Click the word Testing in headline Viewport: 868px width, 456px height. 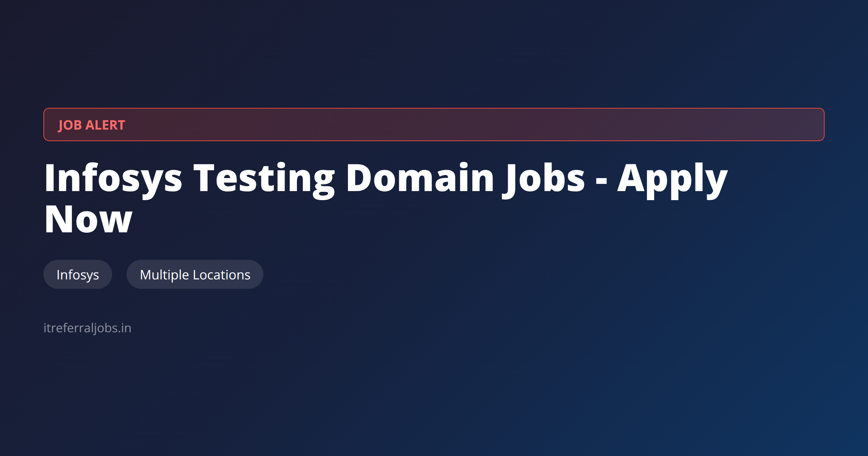pos(264,178)
